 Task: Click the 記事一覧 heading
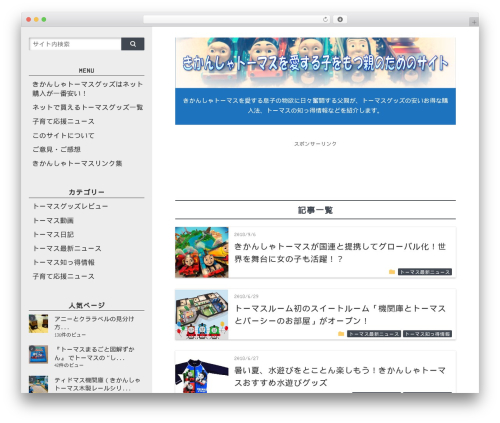[315, 210]
